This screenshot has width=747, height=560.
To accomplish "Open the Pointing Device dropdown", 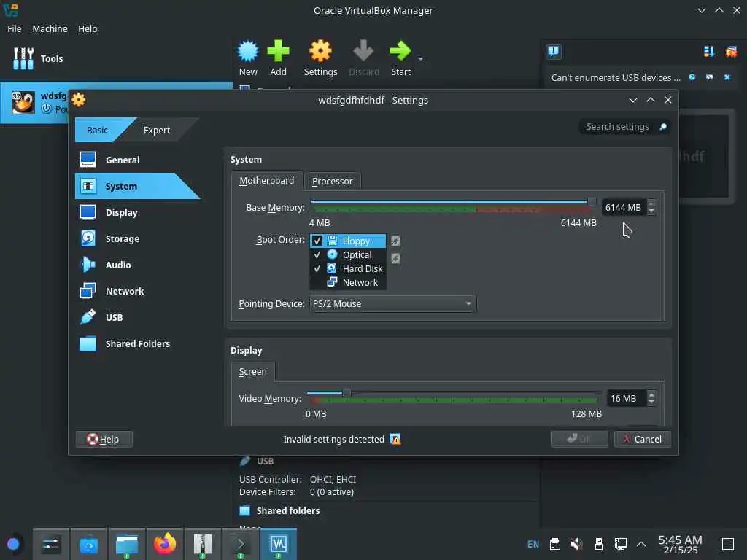I will [x=393, y=304].
